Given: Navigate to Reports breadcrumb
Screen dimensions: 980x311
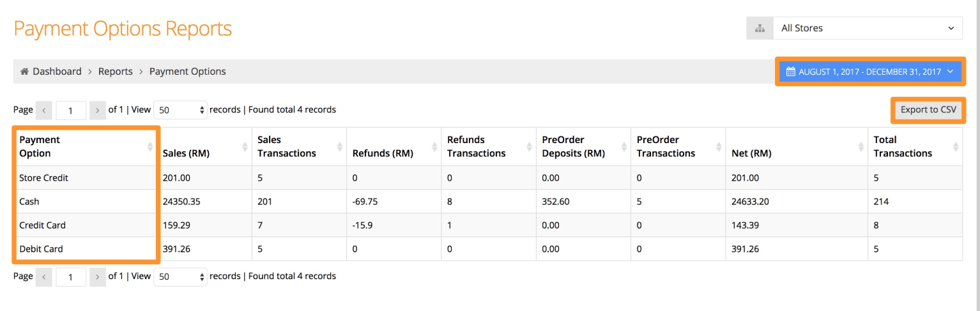Looking at the screenshot, I should point(116,72).
